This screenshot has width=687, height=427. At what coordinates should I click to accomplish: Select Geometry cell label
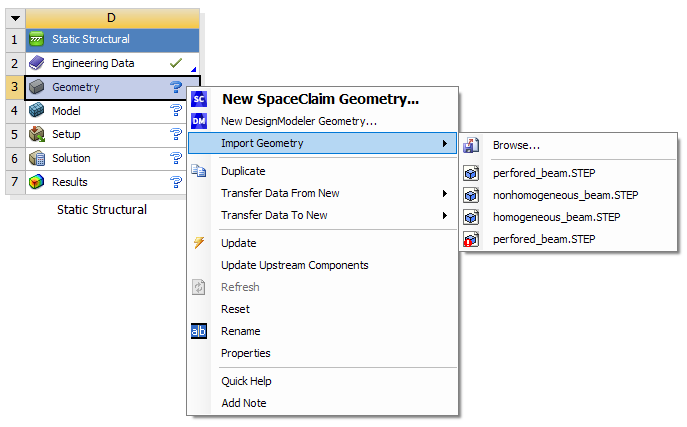point(76,87)
